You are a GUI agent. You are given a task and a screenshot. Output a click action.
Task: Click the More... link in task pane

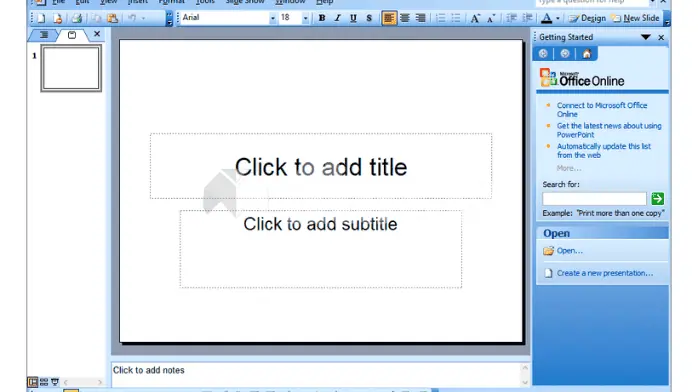pyautogui.click(x=568, y=168)
